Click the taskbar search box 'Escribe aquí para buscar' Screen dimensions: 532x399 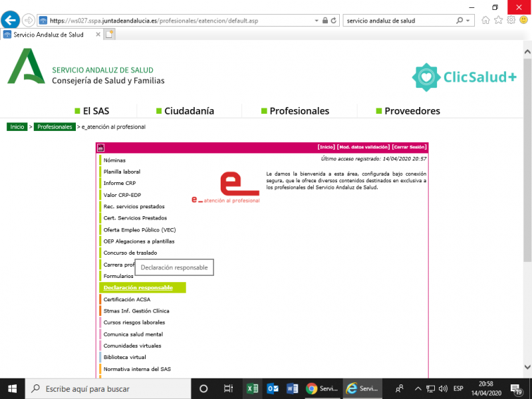(x=108, y=389)
